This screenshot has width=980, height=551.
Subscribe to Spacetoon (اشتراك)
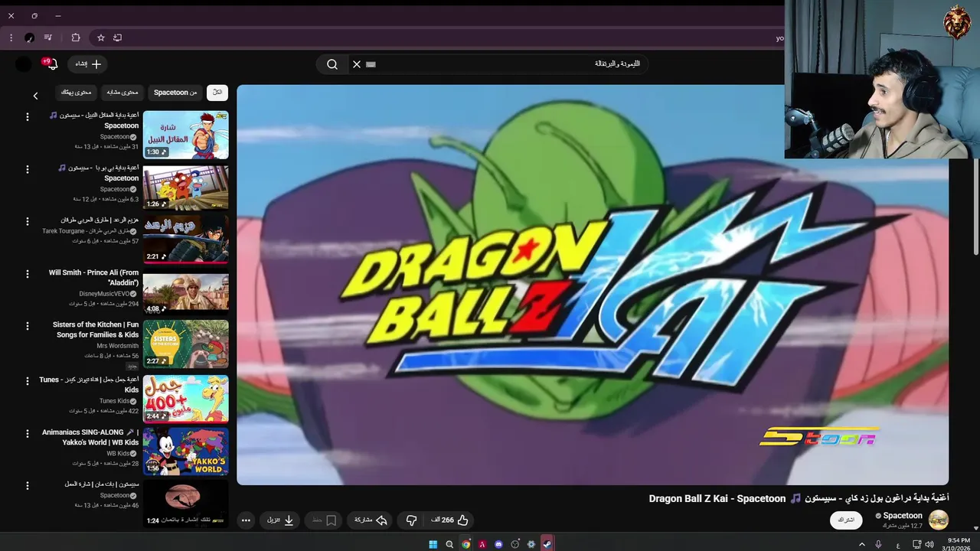[846, 520]
